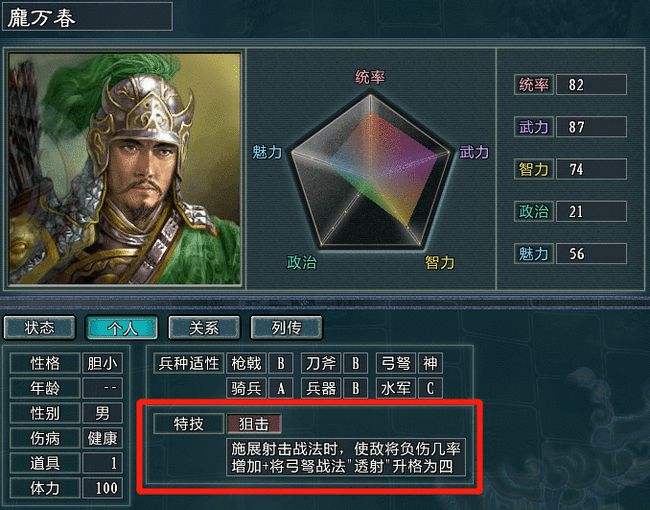The height and width of the screenshot is (510, 650).
Task: Click the 体力 value field 100
Action: point(102,488)
